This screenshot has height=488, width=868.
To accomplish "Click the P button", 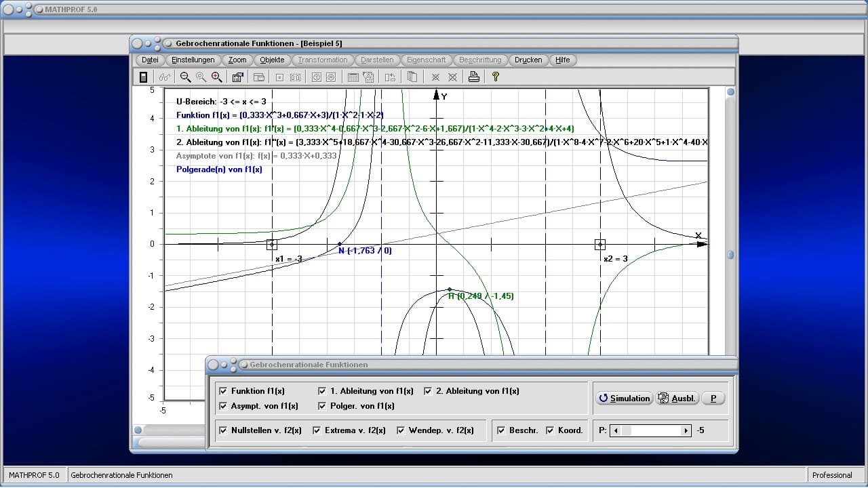I will [x=713, y=399].
